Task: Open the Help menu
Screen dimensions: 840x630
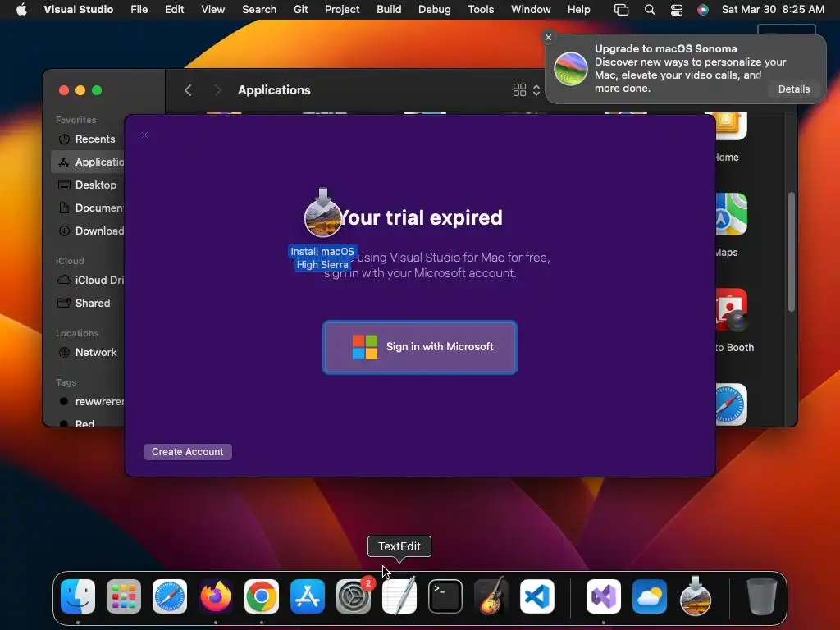Action: pos(578,9)
